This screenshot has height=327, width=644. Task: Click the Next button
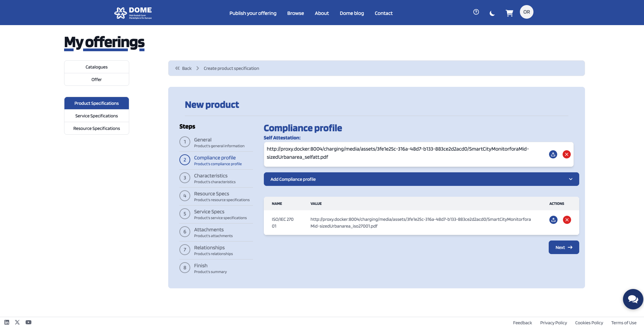564,247
